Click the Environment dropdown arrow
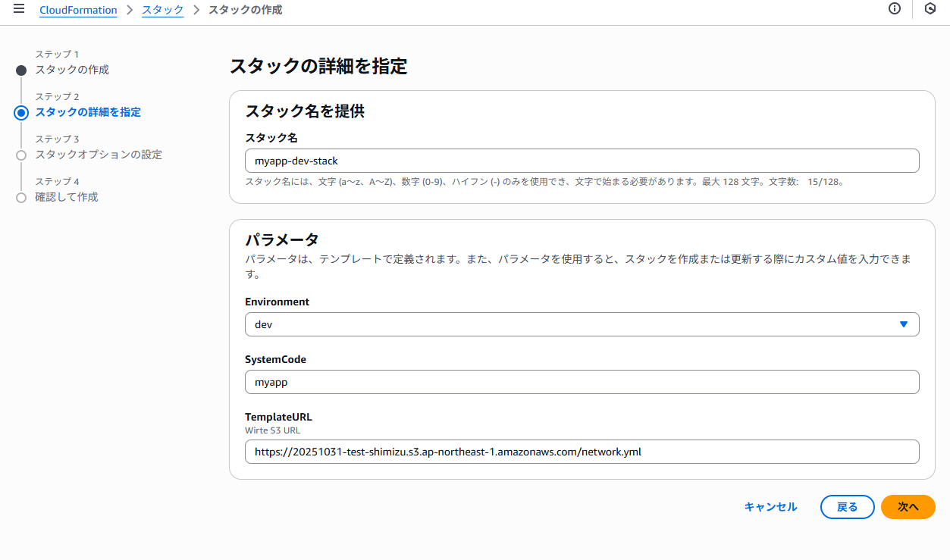The height and width of the screenshot is (560, 950). (x=903, y=324)
